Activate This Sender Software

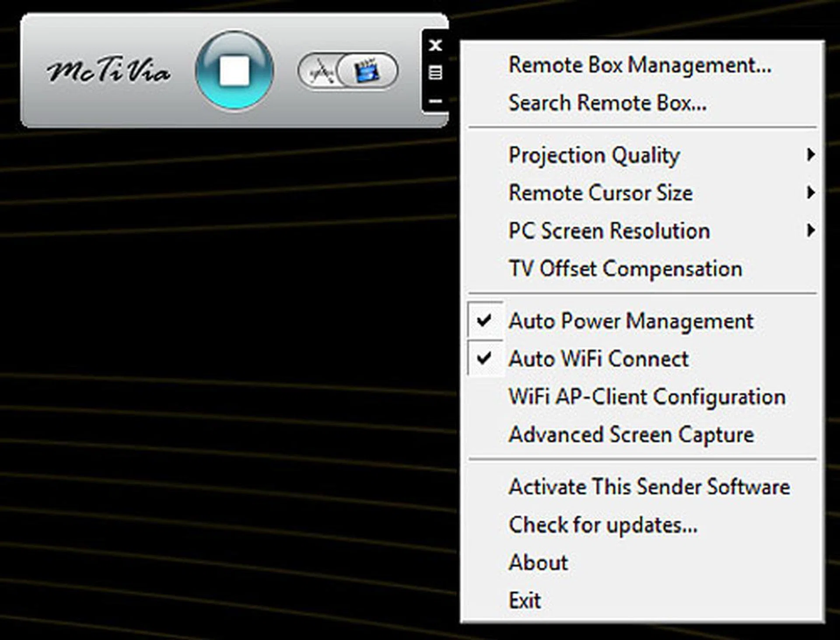(x=649, y=486)
